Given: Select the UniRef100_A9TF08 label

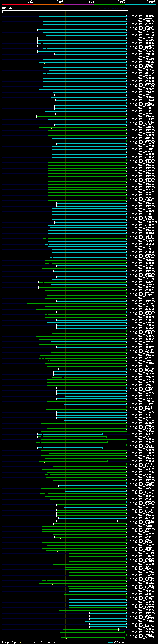Looking at the screenshot, I should [x=142, y=54].
